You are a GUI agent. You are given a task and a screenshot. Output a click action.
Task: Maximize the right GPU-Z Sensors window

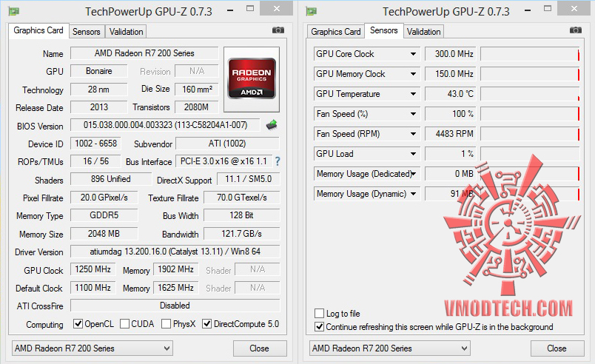point(547,8)
